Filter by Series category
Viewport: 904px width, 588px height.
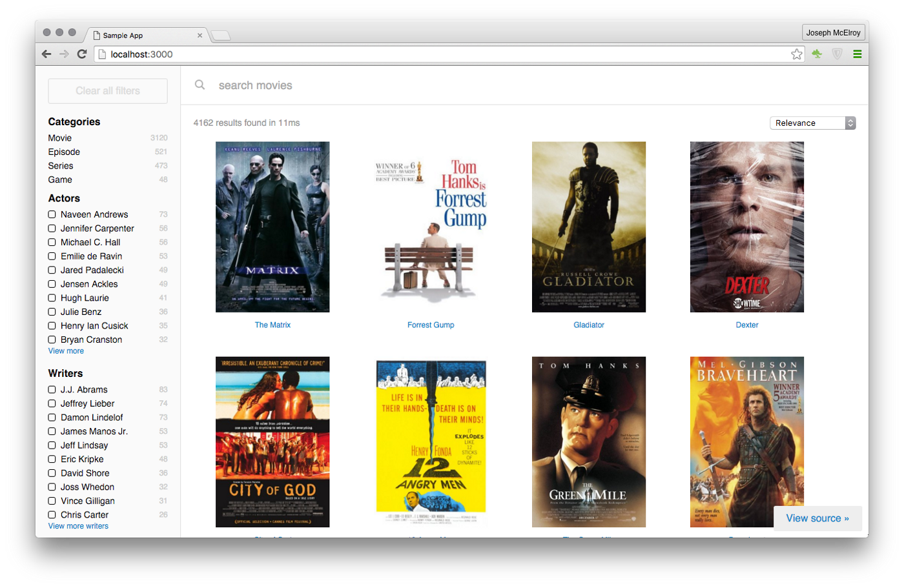[108, 166]
